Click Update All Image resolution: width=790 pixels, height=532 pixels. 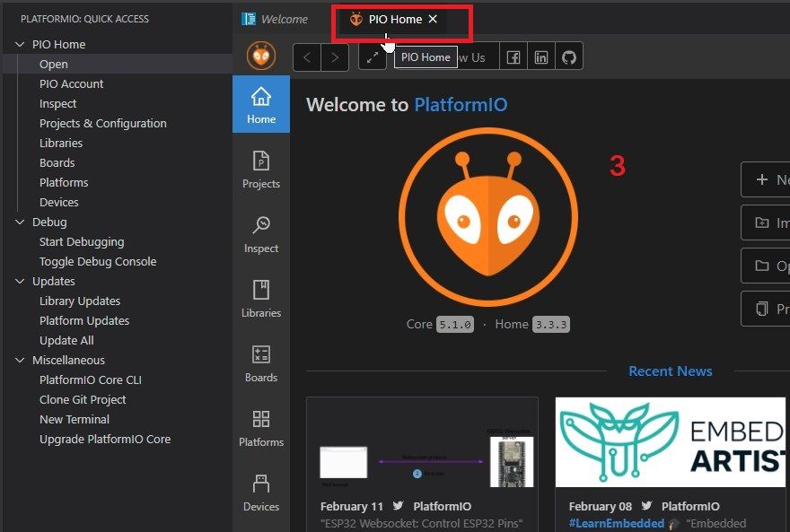(66, 340)
